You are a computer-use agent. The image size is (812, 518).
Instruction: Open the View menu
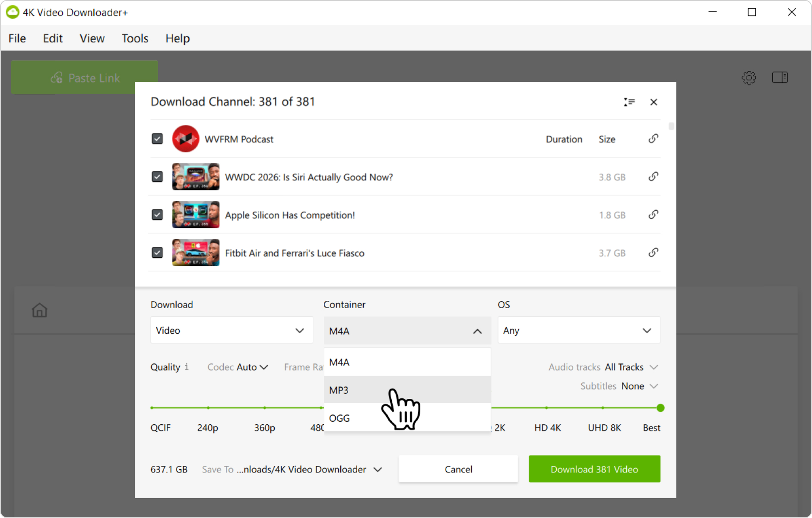coord(92,38)
